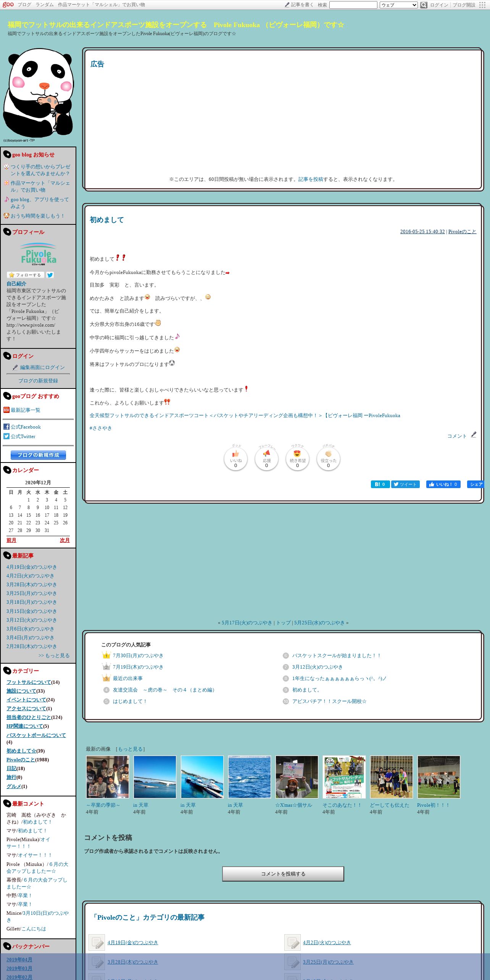Click the search magnifier button
Screen dimensions: 490x980
[x=424, y=5]
